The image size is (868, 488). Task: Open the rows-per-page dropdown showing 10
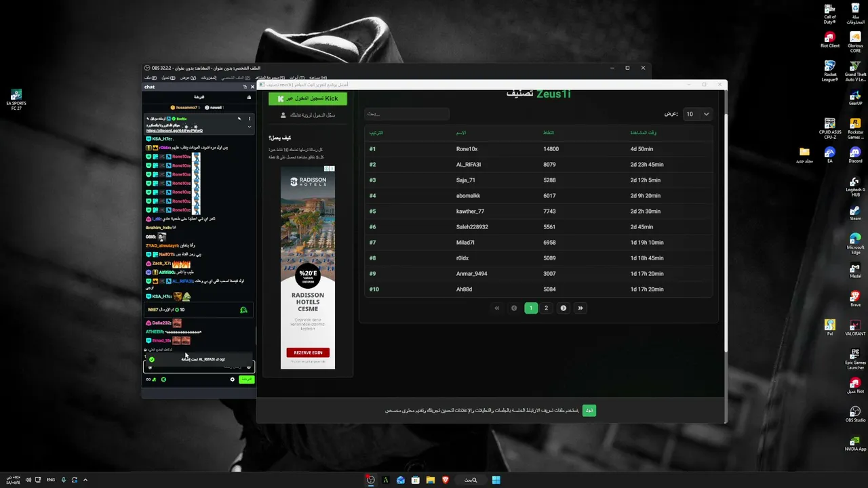pos(696,114)
